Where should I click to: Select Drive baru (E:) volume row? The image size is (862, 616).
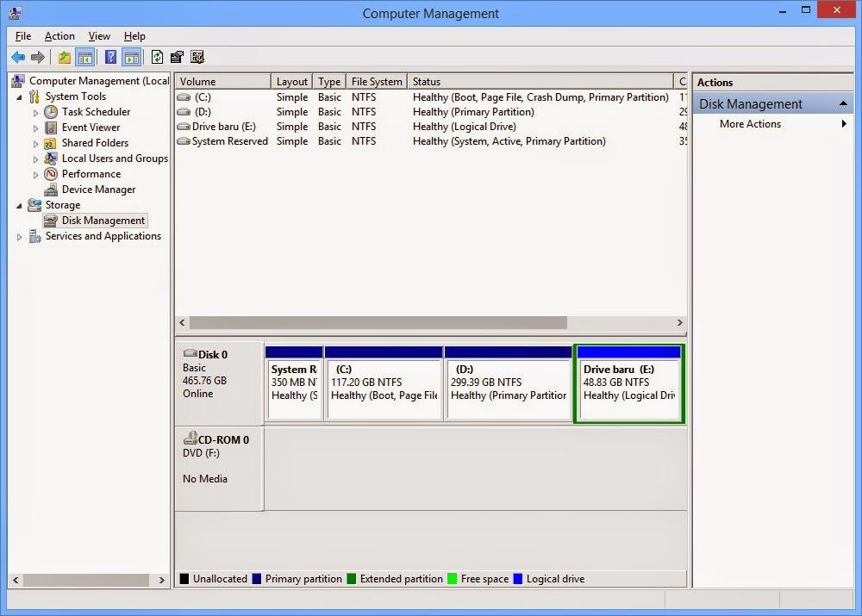[431, 127]
